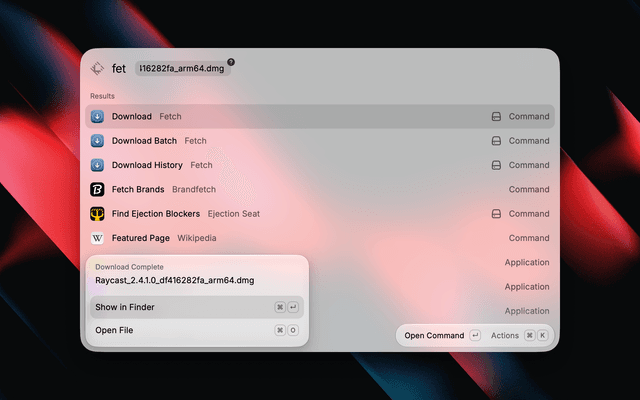Click the Download Batch Fetch icon
640x400 pixels.
97,141
